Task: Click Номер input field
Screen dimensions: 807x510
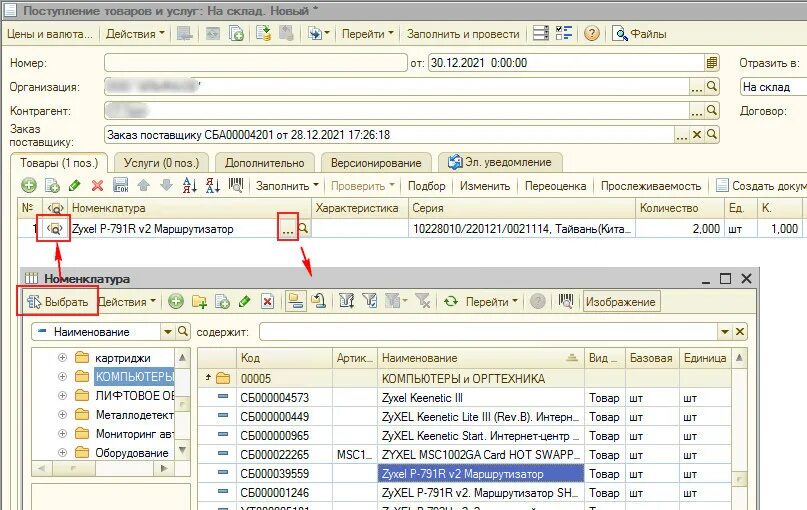Action: [x=255, y=63]
